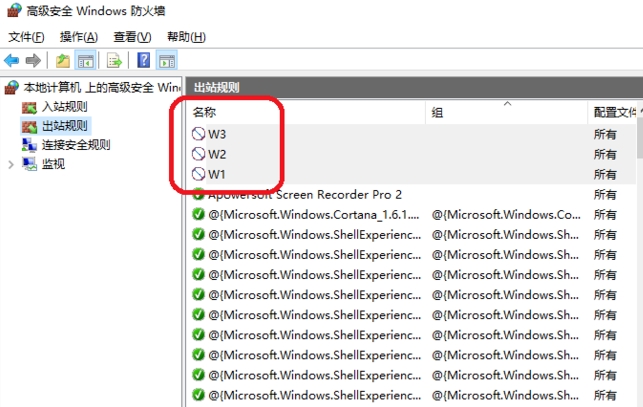Click the blue Back arrow toolbar icon
643x407 pixels.
click(11, 61)
